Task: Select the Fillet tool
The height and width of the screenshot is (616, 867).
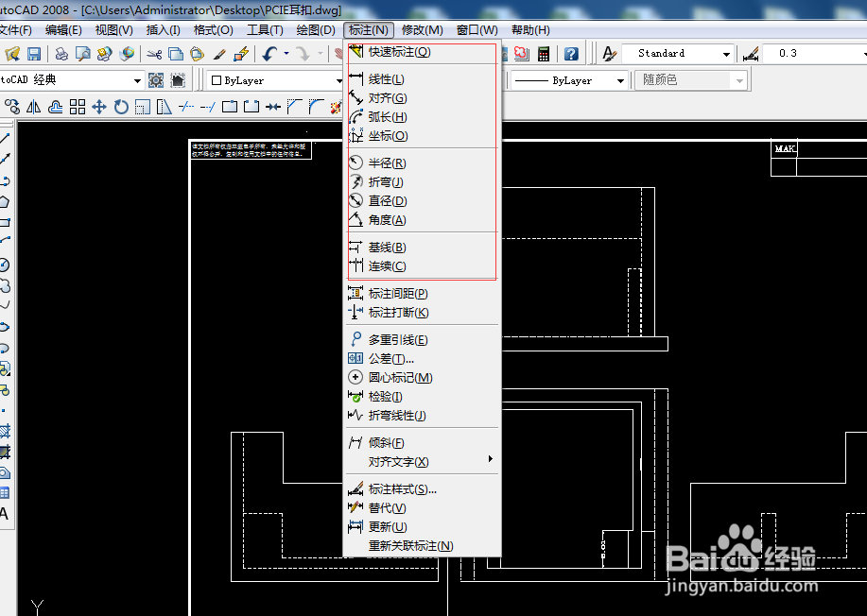Action: click(317, 106)
